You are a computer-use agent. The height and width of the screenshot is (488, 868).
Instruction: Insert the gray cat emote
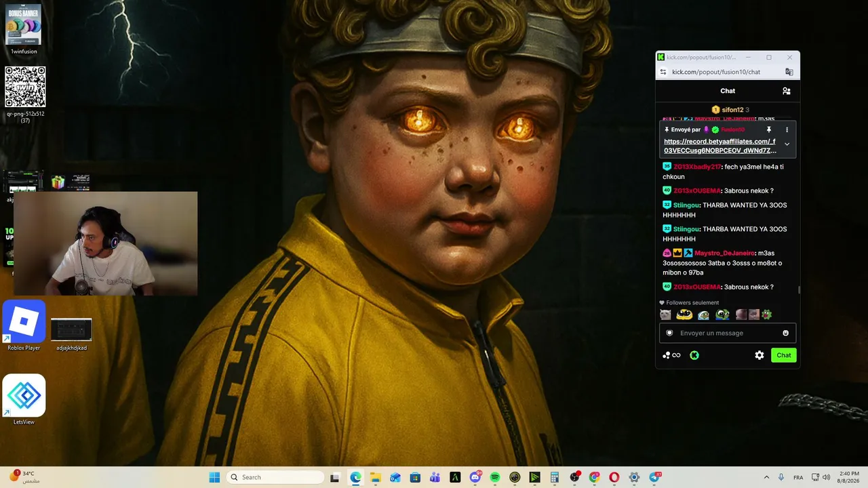coord(665,314)
